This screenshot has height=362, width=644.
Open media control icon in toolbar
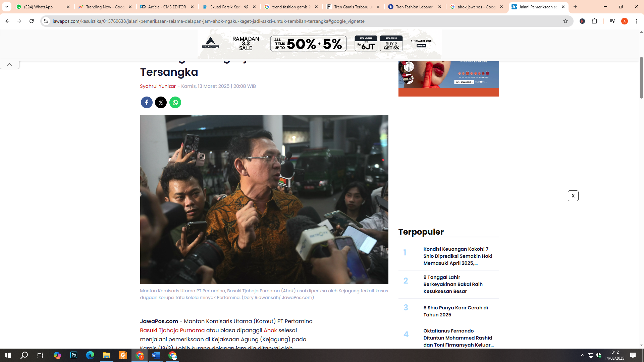click(x=612, y=21)
